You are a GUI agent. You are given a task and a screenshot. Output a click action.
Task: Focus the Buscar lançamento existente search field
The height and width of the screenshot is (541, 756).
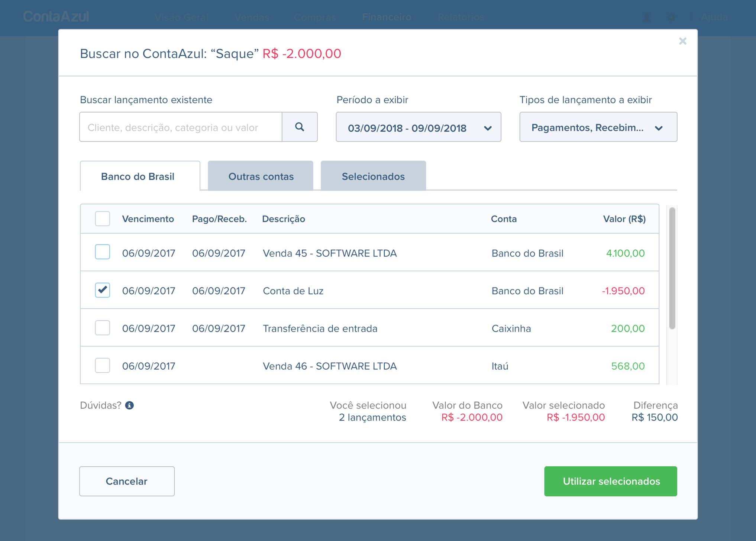point(181,127)
